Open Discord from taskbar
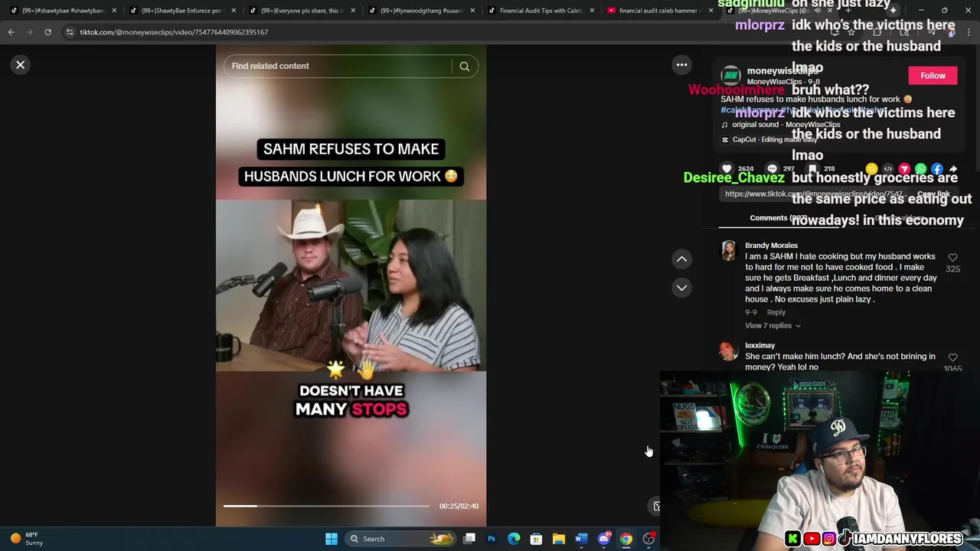This screenshot has width=980, height=551. coord(603,539)
